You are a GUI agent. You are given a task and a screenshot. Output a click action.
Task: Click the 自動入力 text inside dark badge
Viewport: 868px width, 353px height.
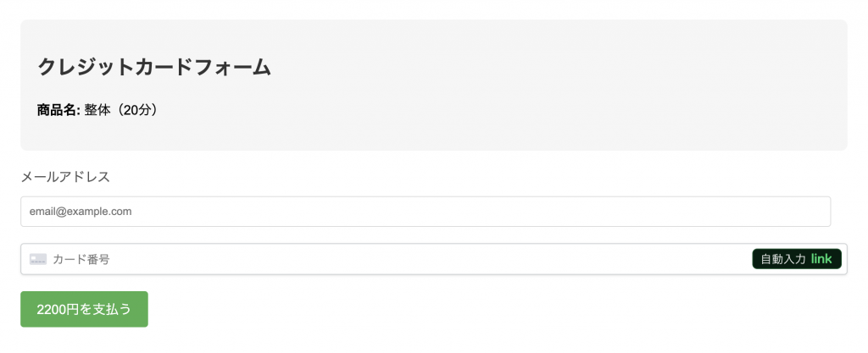782,259
